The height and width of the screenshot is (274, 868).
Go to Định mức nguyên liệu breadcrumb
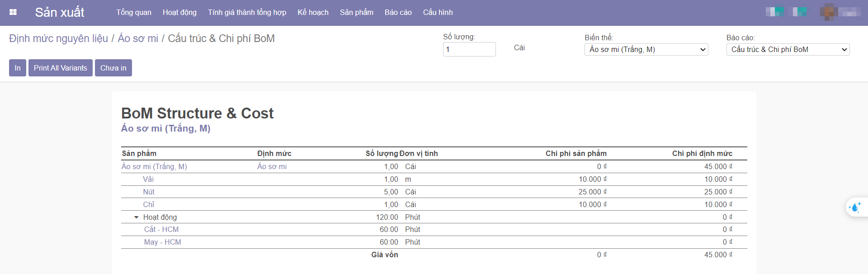(x=58, y=38)
